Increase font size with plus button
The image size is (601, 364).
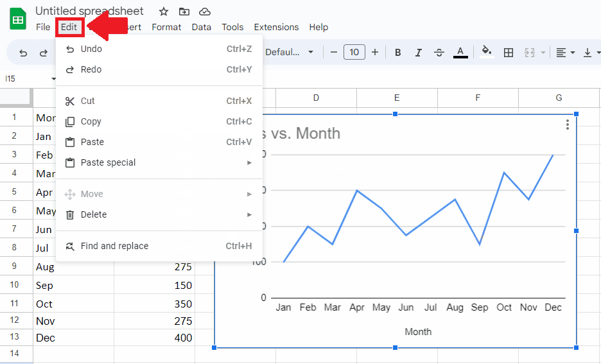click(x=375, y=52)
